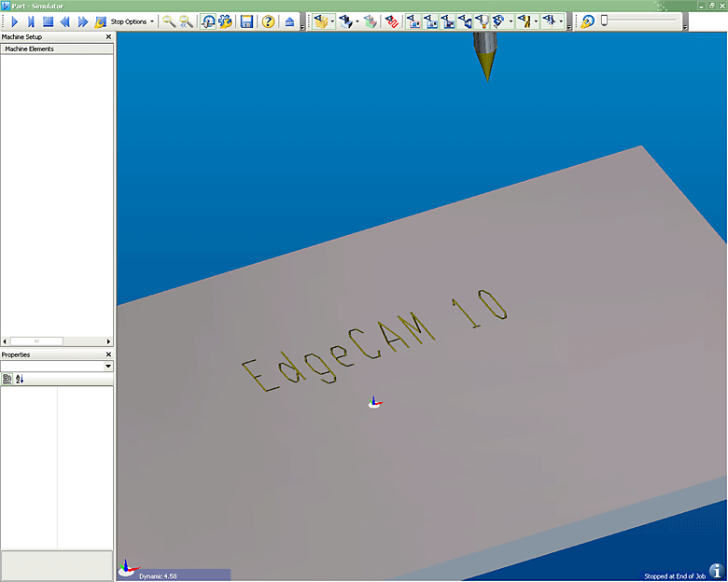Image resolution: width=728 pixels, height=582 pixels.
Task: Open the last view icon's dropdown arrow
Action: (x=561, y=21)
